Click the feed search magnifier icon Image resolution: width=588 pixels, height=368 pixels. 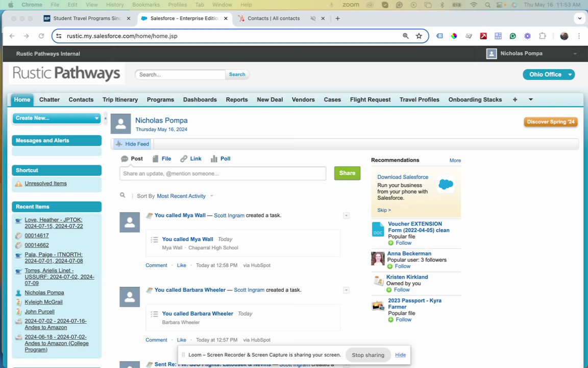click(122, 195)
